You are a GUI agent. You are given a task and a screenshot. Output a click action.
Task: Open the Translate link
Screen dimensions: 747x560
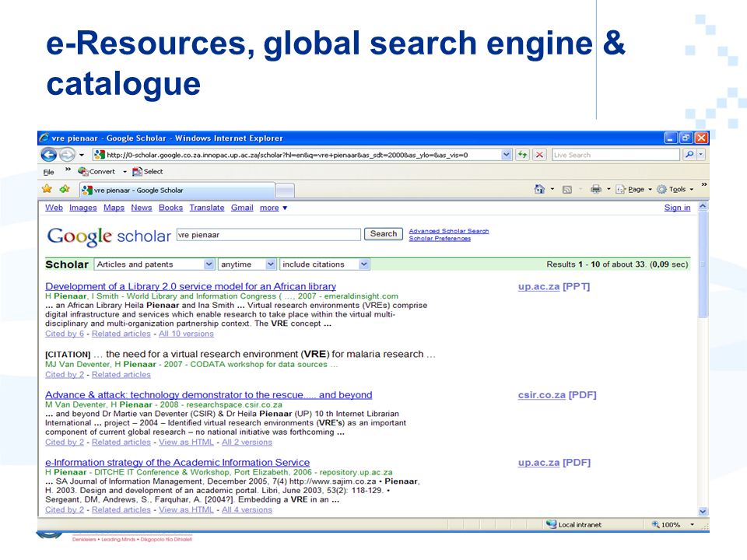pos(207,208)
